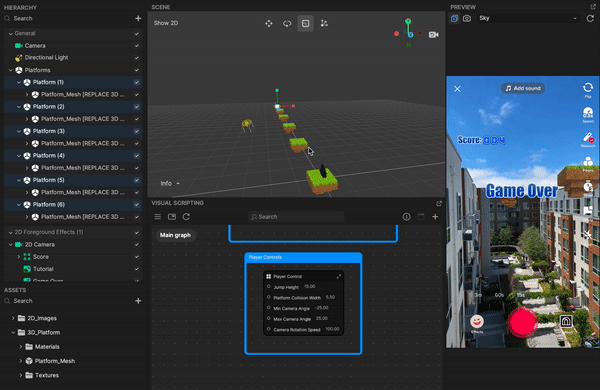The height and width of the screenshot is (390, 600).
Task: Select Platform_Mesh asset in Assets
Action: [55, 361]
